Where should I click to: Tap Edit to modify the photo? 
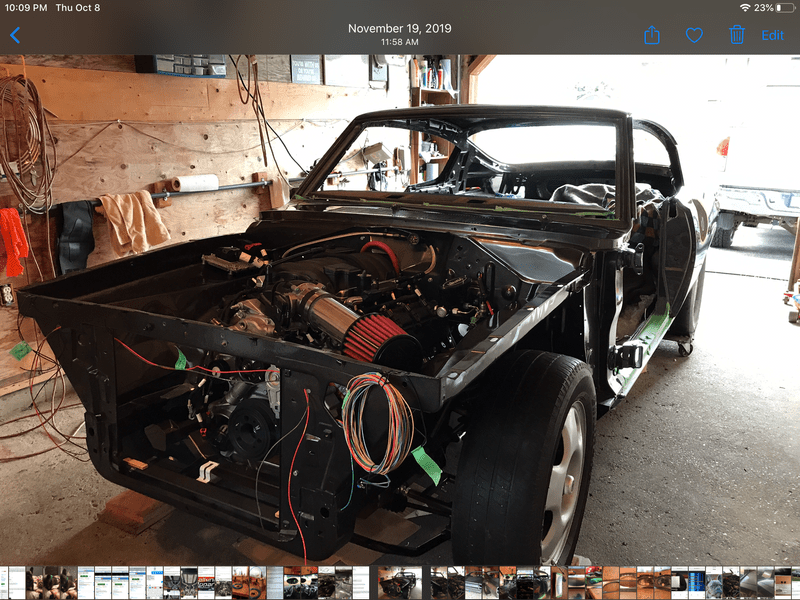(x=774, y=33)
